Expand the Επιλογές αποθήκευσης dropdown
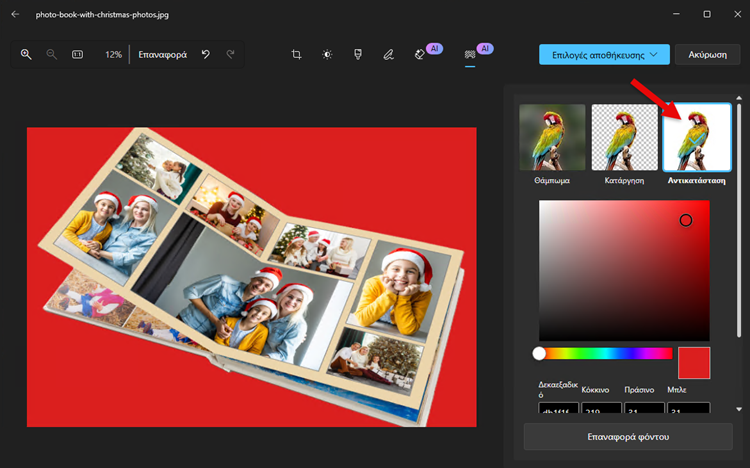750x468 pixels. [x=603, y=54]
